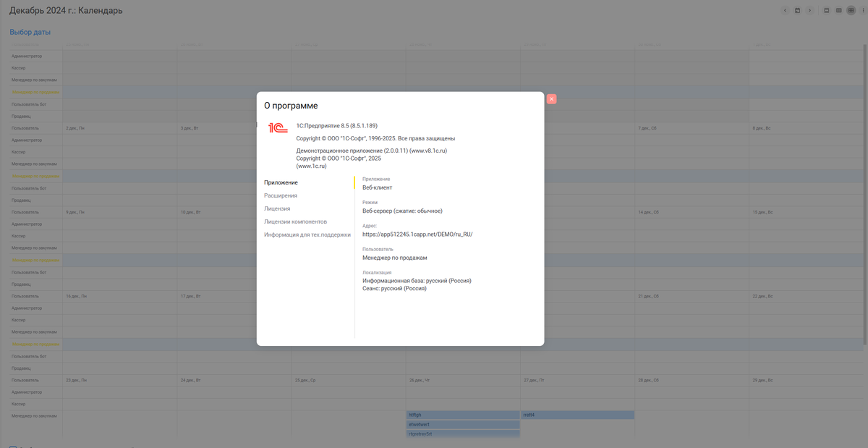Image resolution: width=868 pixels, height=448 pixels.
Task: Go to next month in calendar
Action: (809, 10)
